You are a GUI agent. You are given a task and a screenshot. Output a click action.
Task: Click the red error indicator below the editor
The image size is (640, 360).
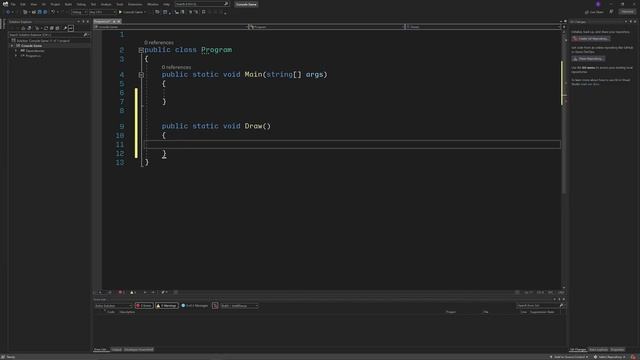point(121,292)
